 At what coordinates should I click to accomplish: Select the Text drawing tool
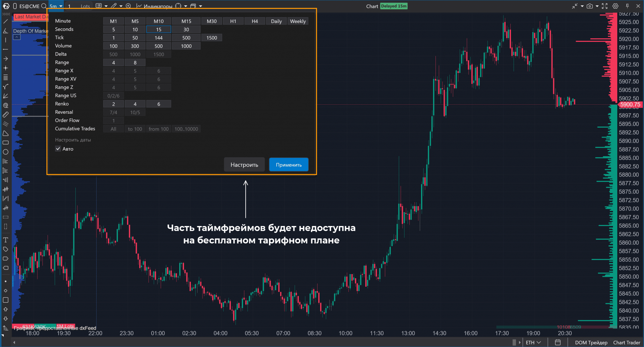pos(5,240)
